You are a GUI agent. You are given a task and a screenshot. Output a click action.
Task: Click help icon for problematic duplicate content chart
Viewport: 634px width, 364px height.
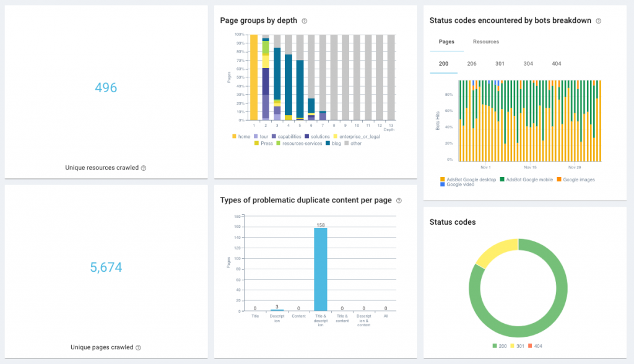(399, 201)
